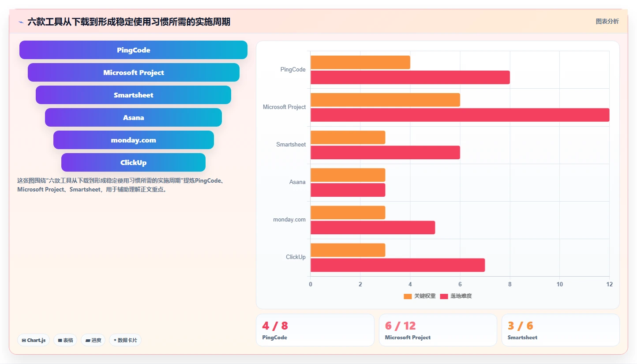
Task: Click the x-axis value 0
Action: [311, 284]
